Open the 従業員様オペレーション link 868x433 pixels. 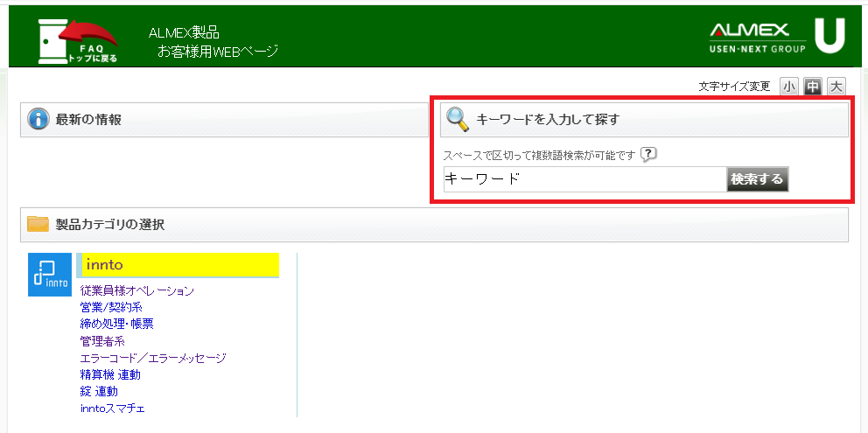pyautogui.click(x=136, y=290)
